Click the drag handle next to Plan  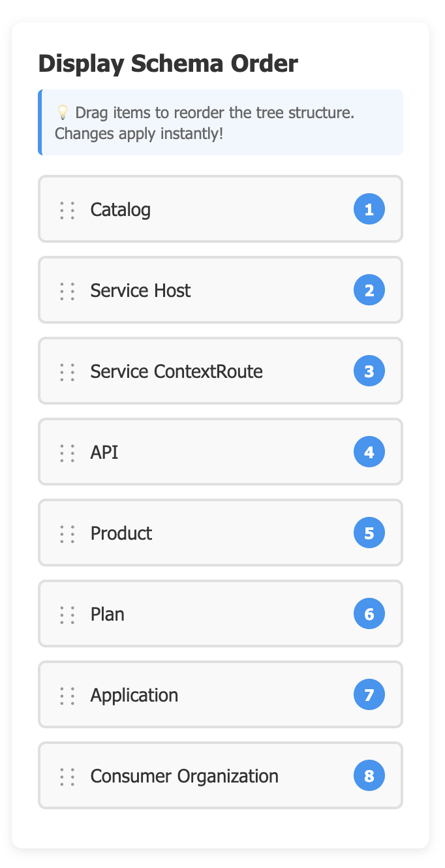[67, 615]
